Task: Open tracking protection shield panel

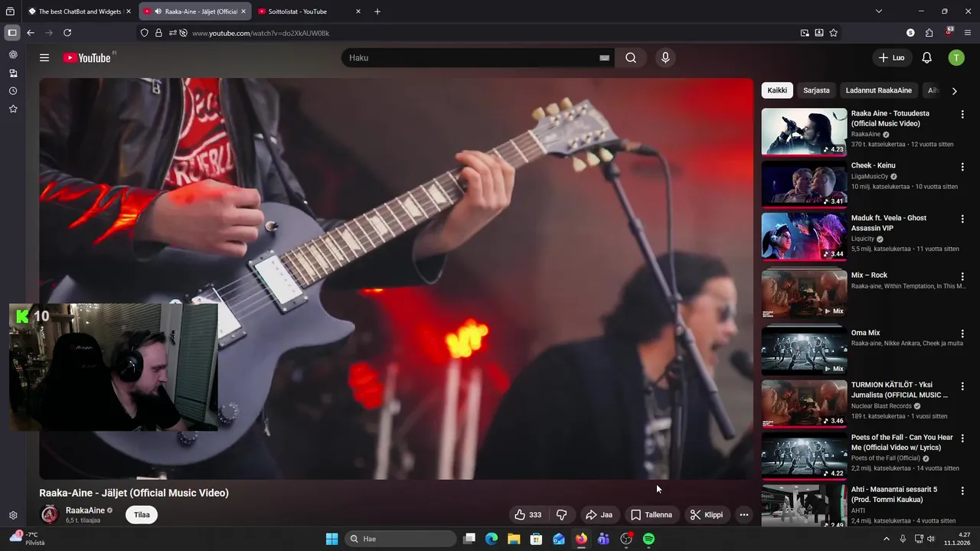Action: 144,33
